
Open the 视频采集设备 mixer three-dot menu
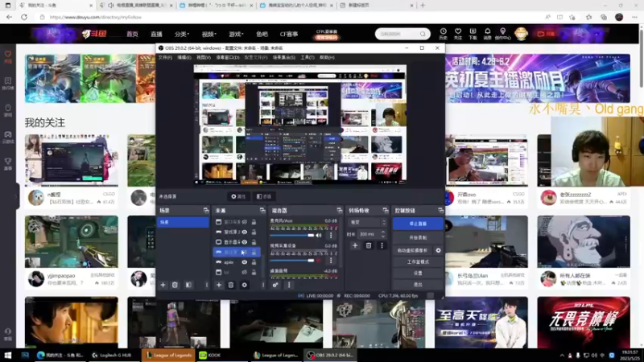coord(331,260)
